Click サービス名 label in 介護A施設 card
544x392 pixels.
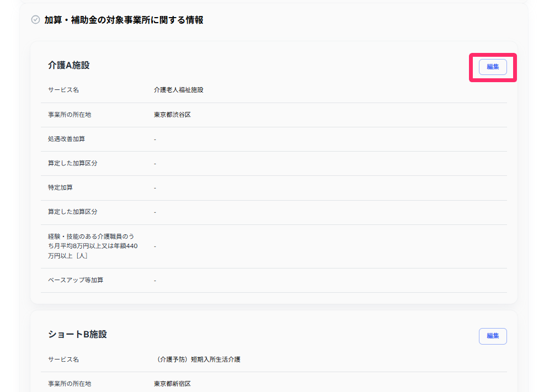pos(63,90)
